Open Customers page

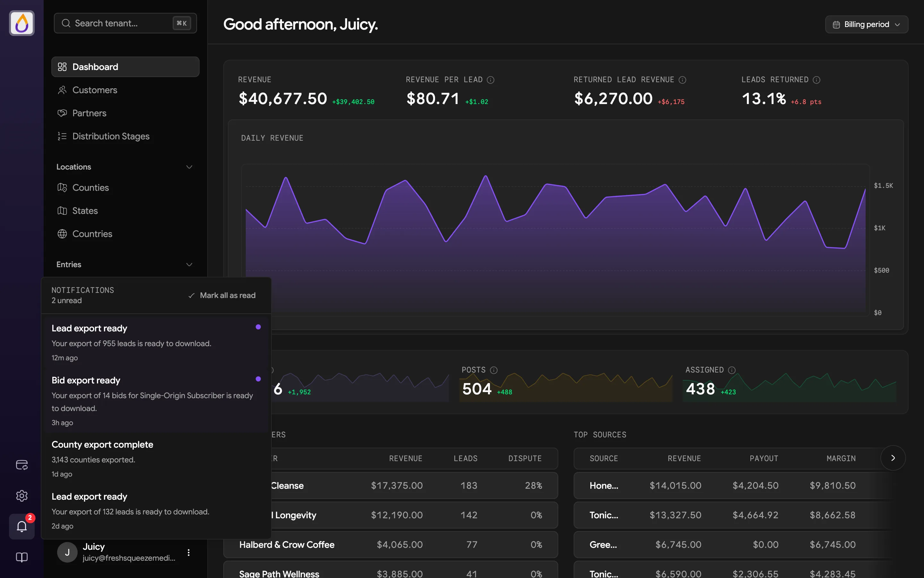pyautogui.click(x=125, y=90)
